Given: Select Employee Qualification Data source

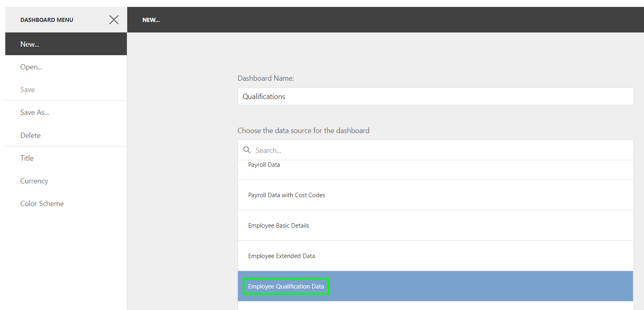Looking at the screenshot, I should (435, 286).
